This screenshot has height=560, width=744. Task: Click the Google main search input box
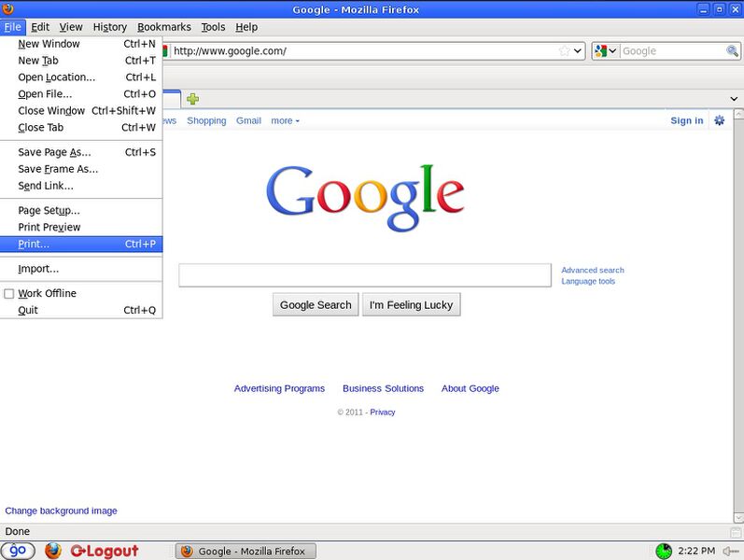click(x=365, y=275)
